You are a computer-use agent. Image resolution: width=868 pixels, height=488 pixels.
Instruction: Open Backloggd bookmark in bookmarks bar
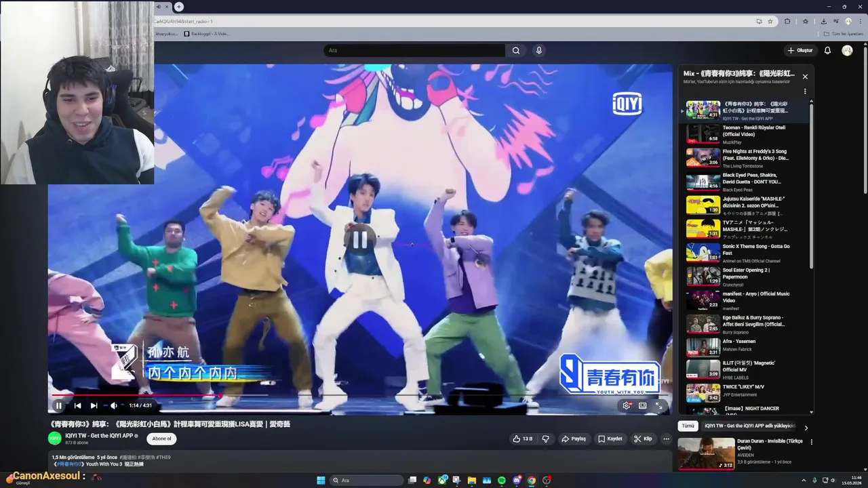[x=207, y=34]
